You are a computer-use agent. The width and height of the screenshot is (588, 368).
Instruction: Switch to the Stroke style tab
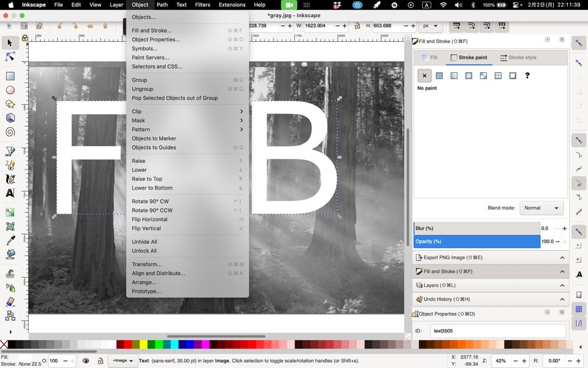coord(518,58)
